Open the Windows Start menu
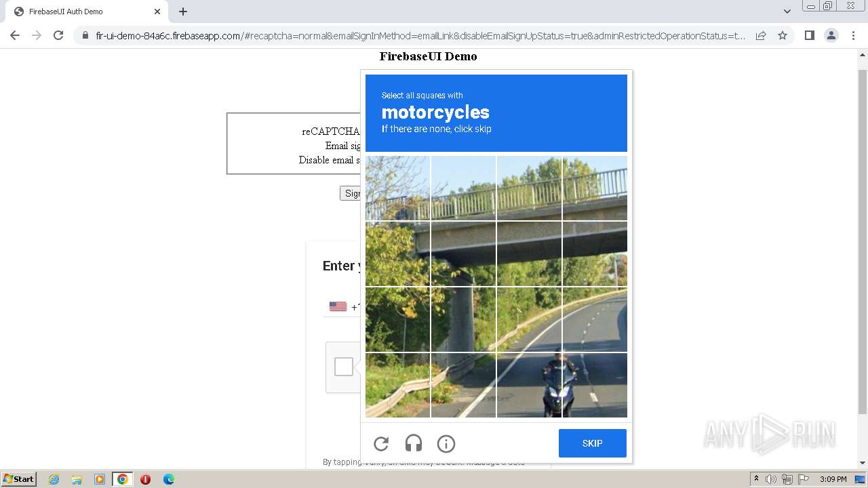The width and height of the screenshot is (868, 488). (x=18, y=479)
